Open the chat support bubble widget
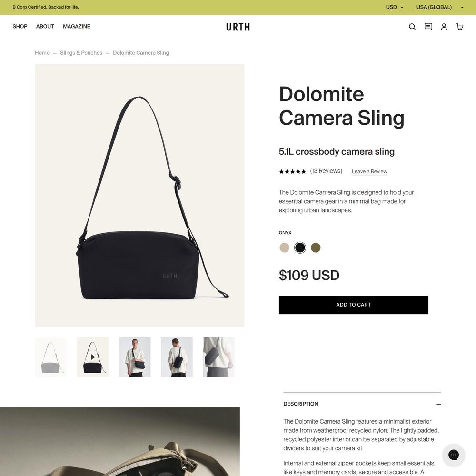This screenshot has height=476, width=476. 453,455
